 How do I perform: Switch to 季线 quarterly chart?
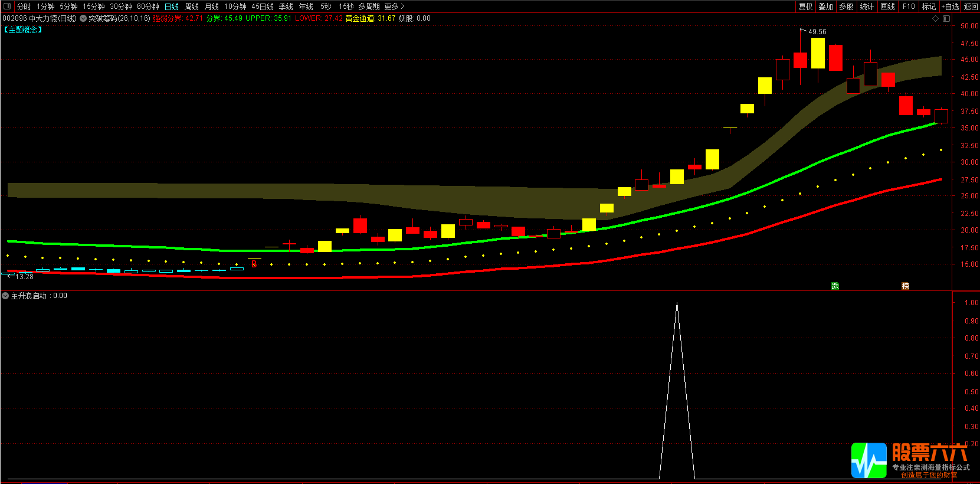point(286,6)
